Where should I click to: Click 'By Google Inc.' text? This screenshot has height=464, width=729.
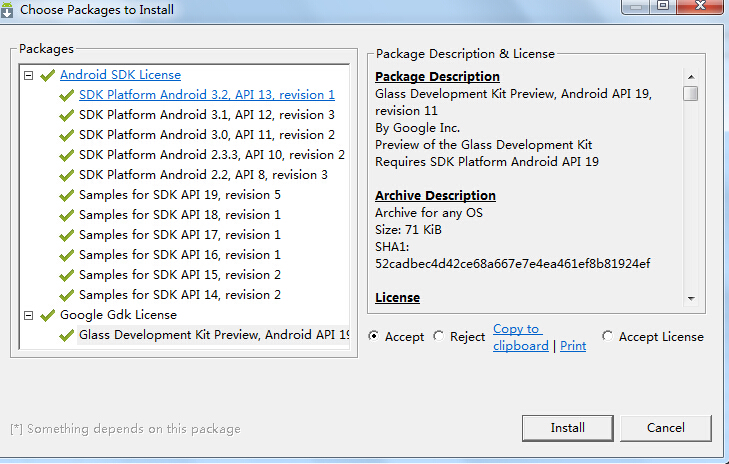pyautogui.click(x=418, y=128)
